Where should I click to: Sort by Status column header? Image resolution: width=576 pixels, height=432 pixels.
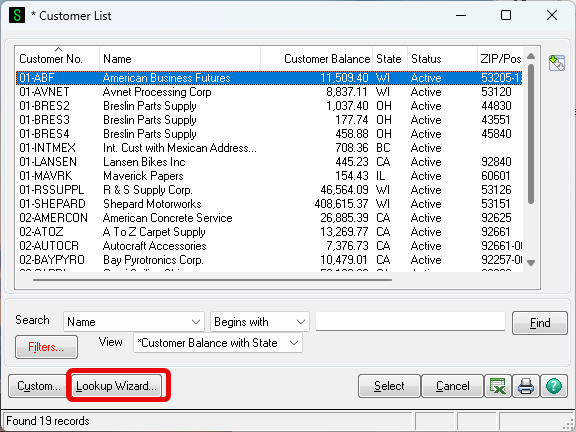pos(442,58)
